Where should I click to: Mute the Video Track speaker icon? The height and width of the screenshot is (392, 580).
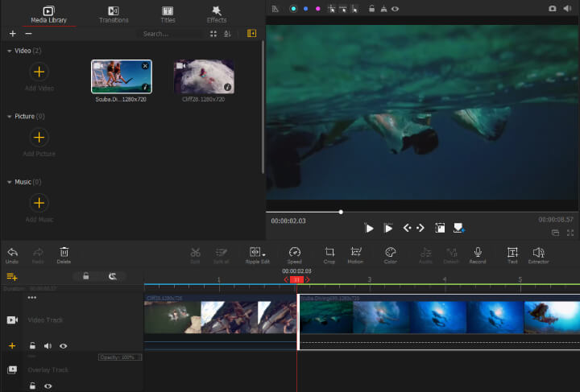click(x=48, y=345)
